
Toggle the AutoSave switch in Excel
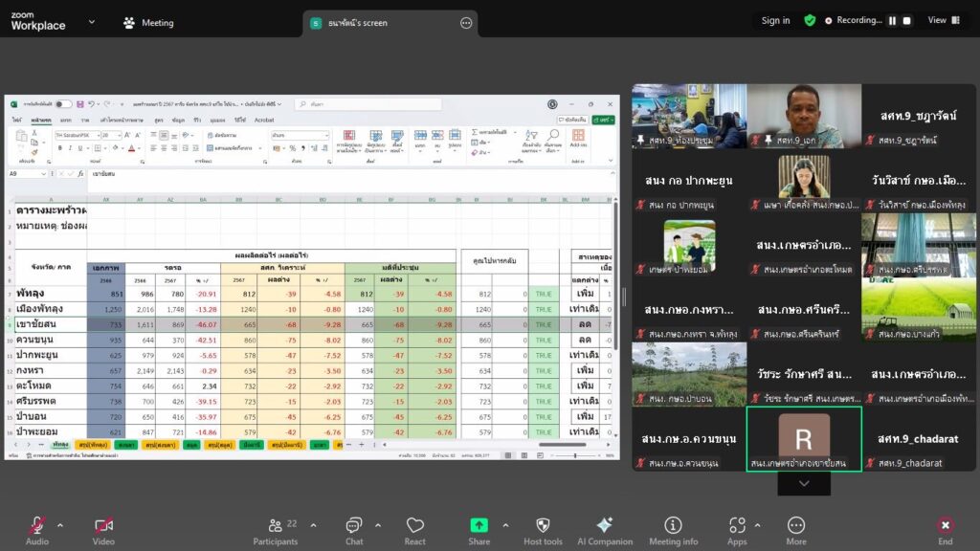point(63,104)
